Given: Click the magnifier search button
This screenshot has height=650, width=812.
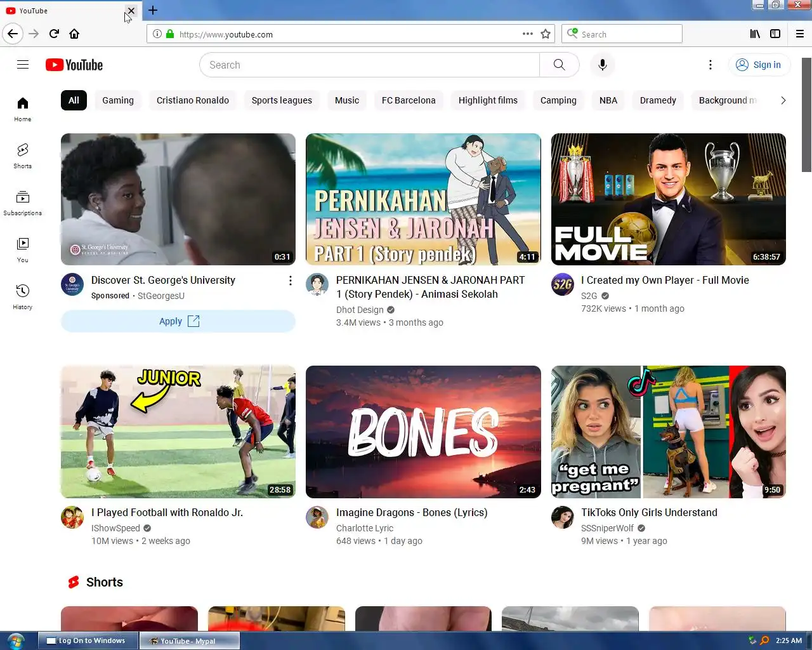Looking at the screenshot, I should click(x=559, y=65).
